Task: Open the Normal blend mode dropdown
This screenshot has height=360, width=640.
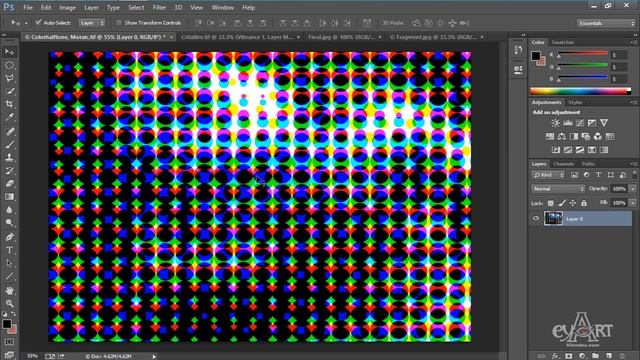Action: click(558, 189)
